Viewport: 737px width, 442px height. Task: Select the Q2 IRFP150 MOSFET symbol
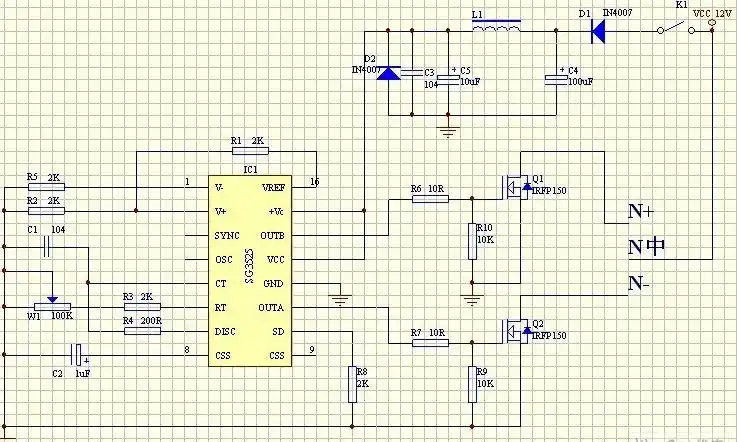coord(516,329)
